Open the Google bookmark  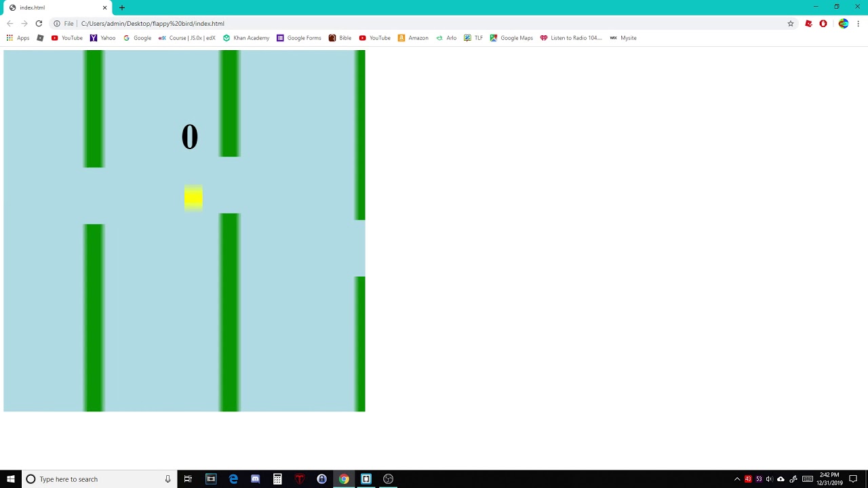click(137, 38)
